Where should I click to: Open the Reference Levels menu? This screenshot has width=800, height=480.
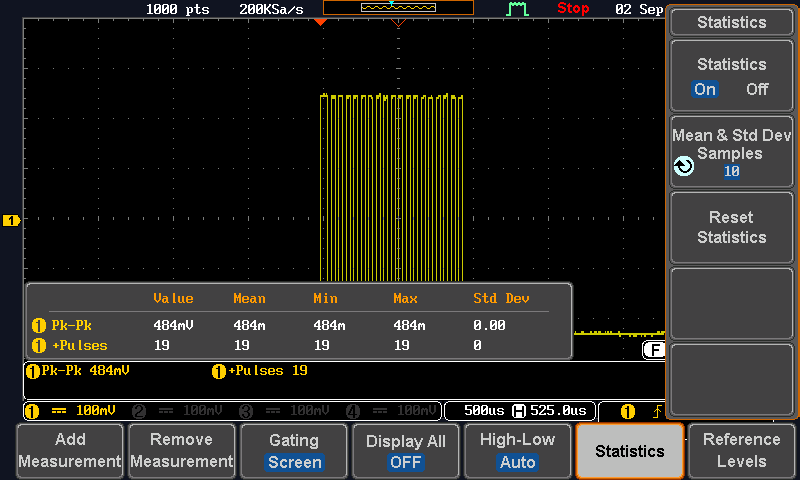(x=742, y=451)
